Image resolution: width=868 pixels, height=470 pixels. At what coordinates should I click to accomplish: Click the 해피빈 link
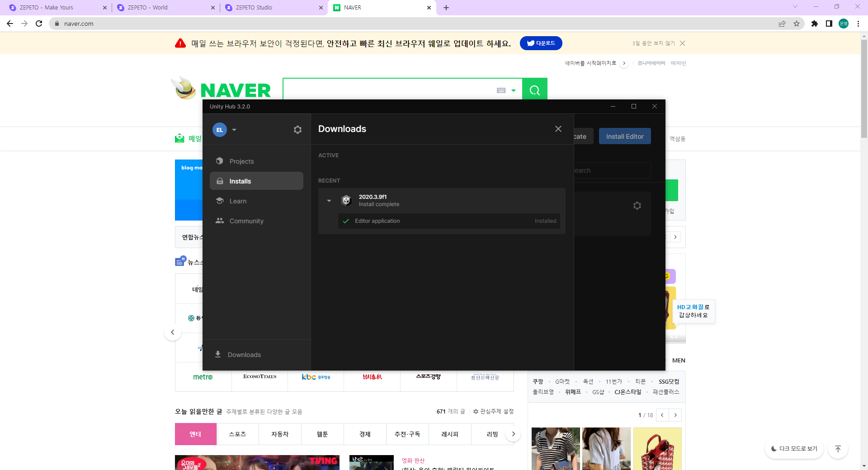pyautogui.click(x=678, y=63)
